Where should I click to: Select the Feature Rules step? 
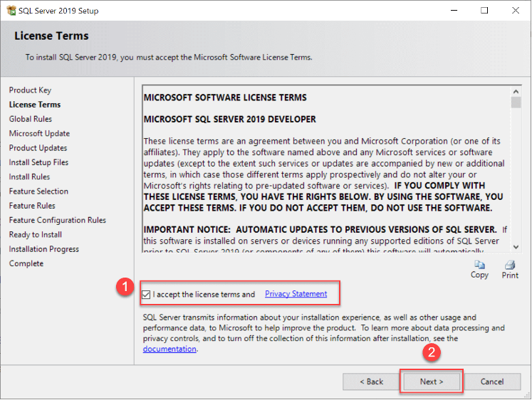(32, 206)
